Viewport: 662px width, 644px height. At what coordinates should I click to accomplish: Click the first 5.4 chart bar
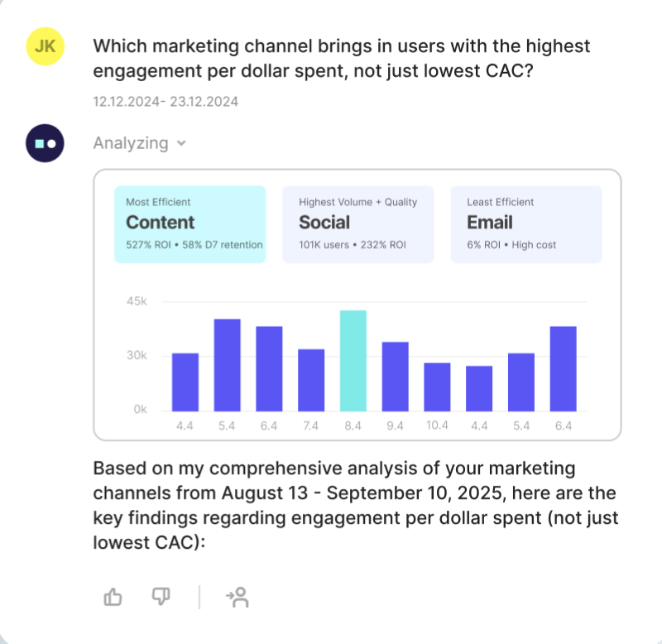coord(228,365)
